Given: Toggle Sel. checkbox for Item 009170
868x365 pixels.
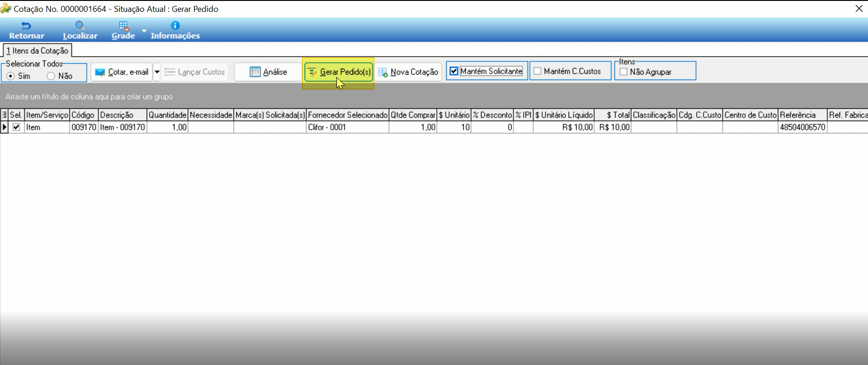Looking at the screenshot, I should coord(17,127).
